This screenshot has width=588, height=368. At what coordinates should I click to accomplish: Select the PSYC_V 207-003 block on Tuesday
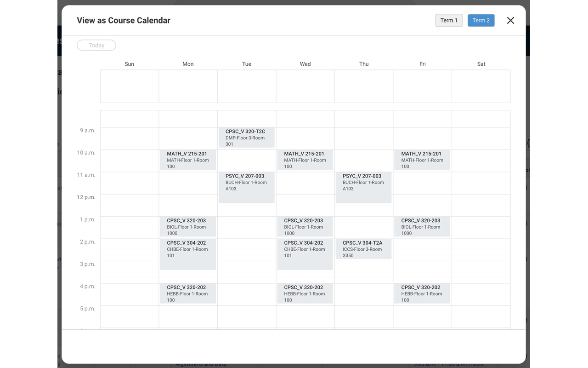click(x=246, y=186)
